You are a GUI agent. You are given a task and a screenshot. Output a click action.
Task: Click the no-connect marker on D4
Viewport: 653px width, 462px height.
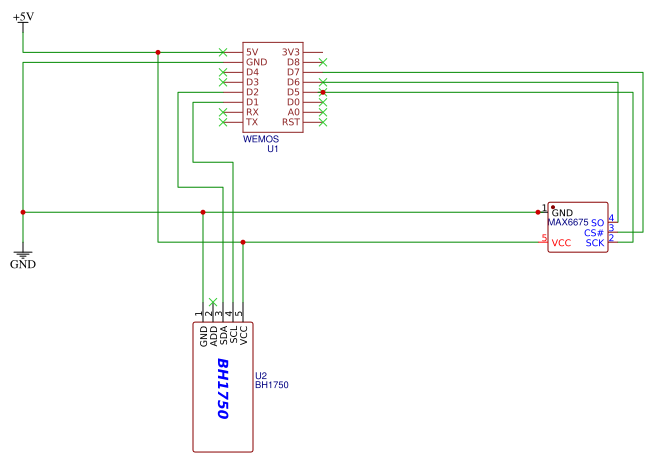pos(223,72)
